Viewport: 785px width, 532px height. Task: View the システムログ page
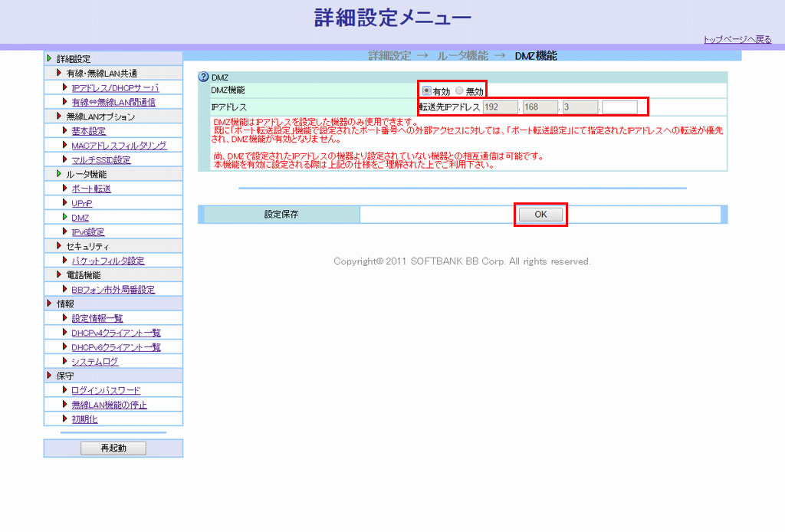coord(95,362)
